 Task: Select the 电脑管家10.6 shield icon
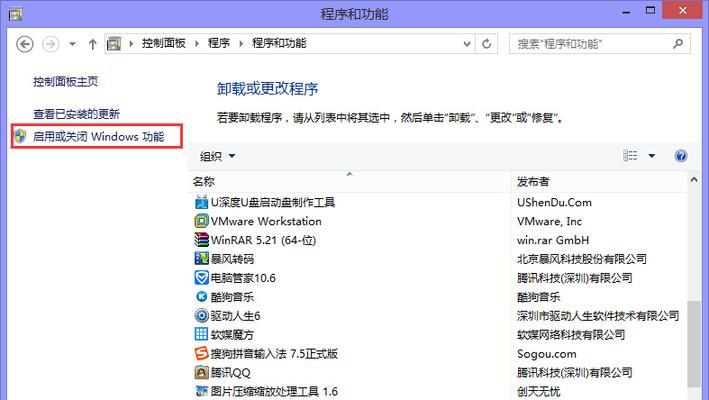coord(201,278)
